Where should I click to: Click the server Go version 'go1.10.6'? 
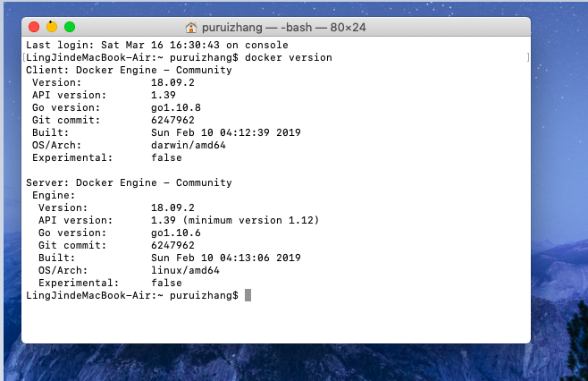pyautogui.click(x=176, y=233)
